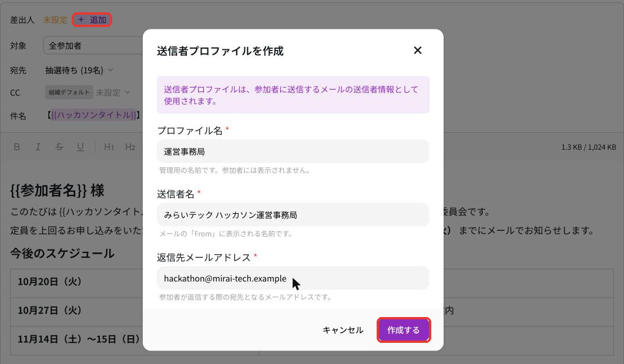This screenshot has height=364, width=624.
Task: Apply strikethrough formatting
Action: 59,147
